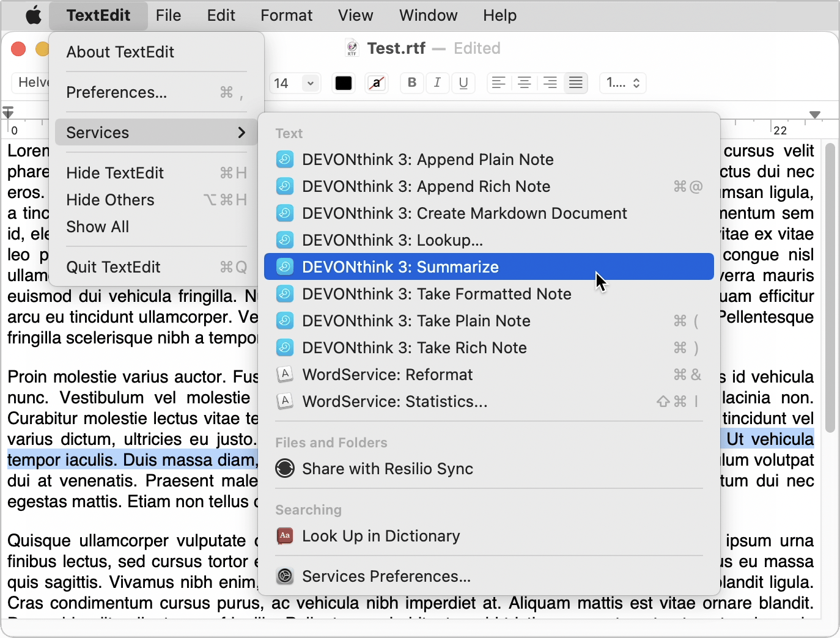Click the Edited status in title bar

477,48
